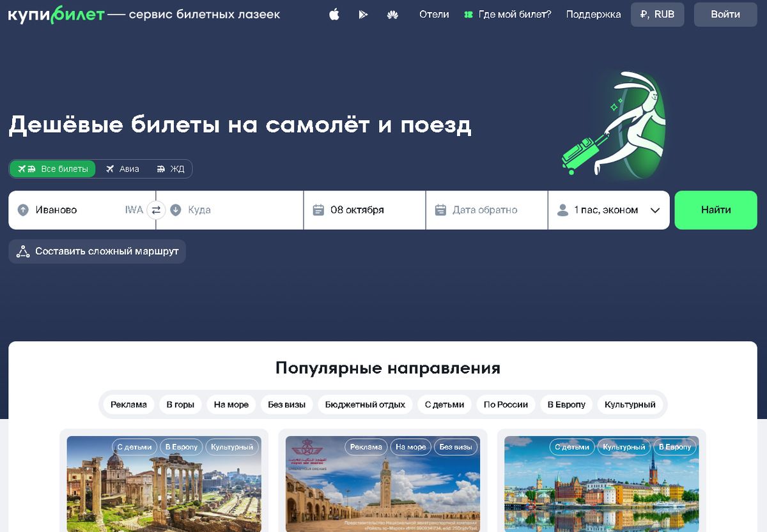
Task: Switch to the Авиа tab
Action: point(122,169)
